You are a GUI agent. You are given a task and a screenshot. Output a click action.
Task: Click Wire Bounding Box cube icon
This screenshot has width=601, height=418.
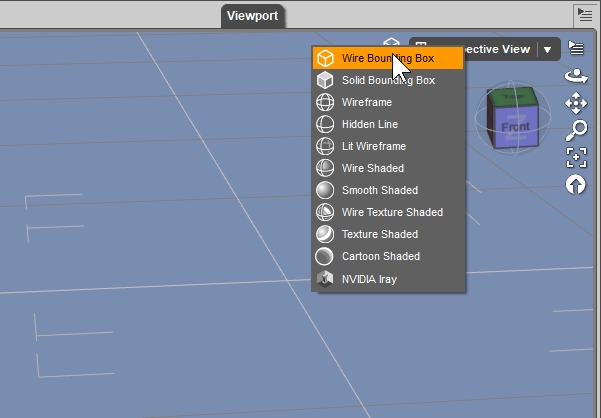(x=325, y=58)
